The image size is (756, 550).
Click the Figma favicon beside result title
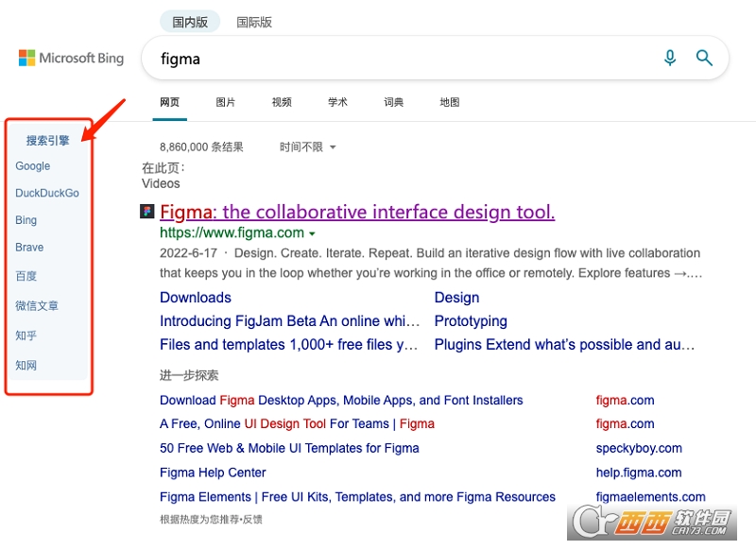(x=147, y=212)
